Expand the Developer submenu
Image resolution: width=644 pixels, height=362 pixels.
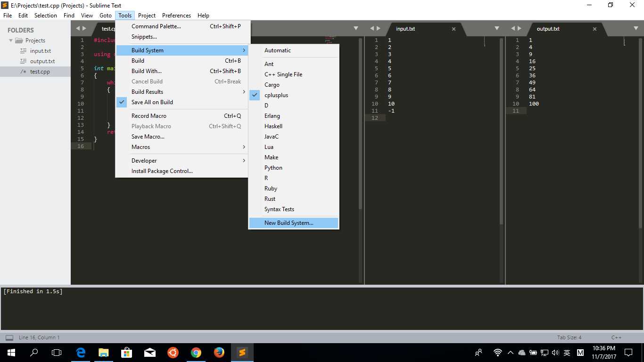182,161
